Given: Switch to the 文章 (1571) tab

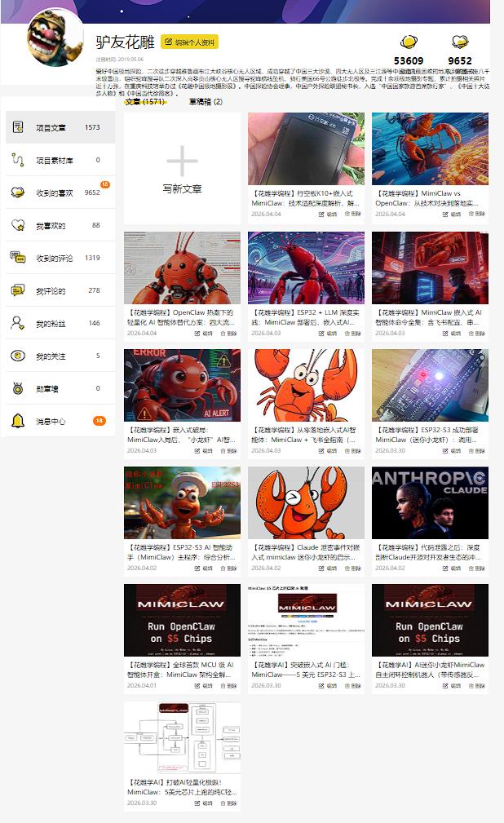Looking at the screenshot, I should point(145,102).
